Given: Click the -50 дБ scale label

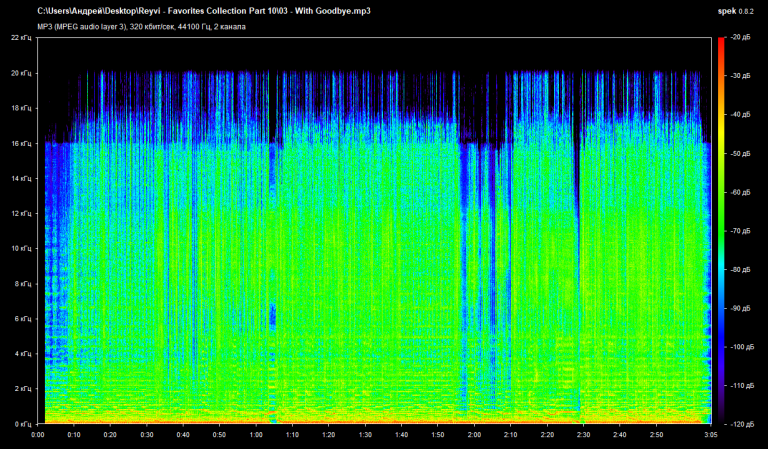Looking at the screenshot, I should 741,154.
